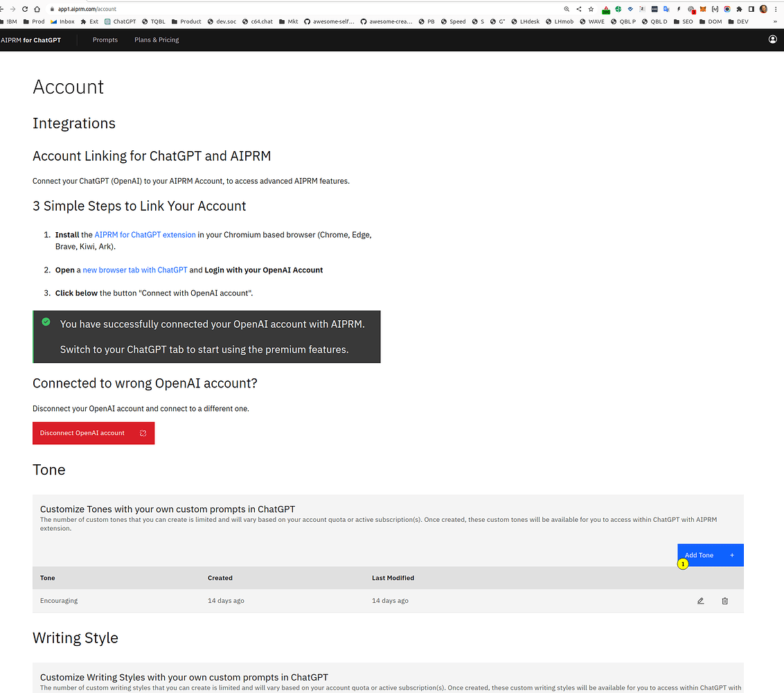
Task: Bookmark this page with the star icon
Action: tap(590, 9)
